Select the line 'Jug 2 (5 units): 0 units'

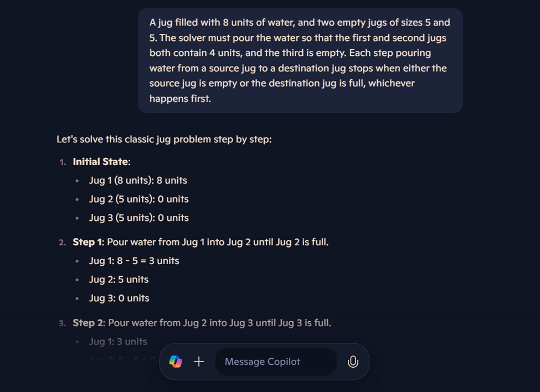[x=138, y=199]
